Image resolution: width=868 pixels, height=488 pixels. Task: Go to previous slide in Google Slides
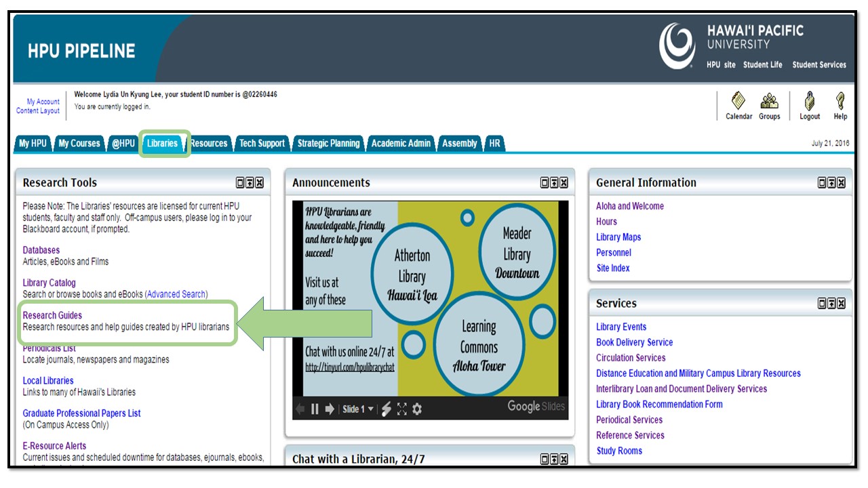300,409
